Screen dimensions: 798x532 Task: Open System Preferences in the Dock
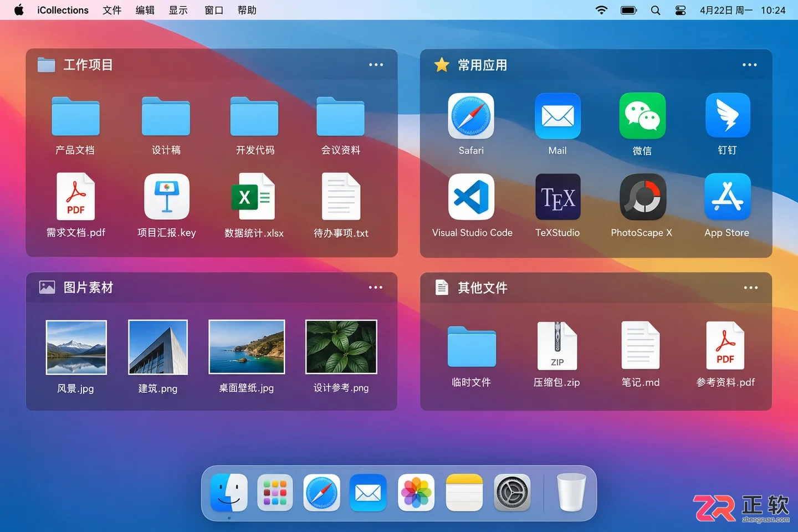pyautogui.click(x=512, y=493)
